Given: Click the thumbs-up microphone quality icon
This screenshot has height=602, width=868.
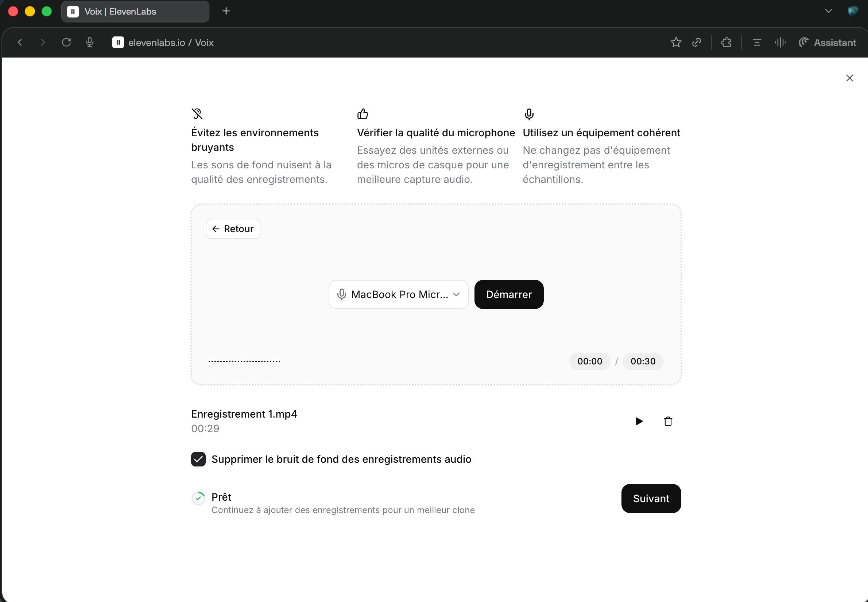Looking at the screenshot, I should coord(363,114).
